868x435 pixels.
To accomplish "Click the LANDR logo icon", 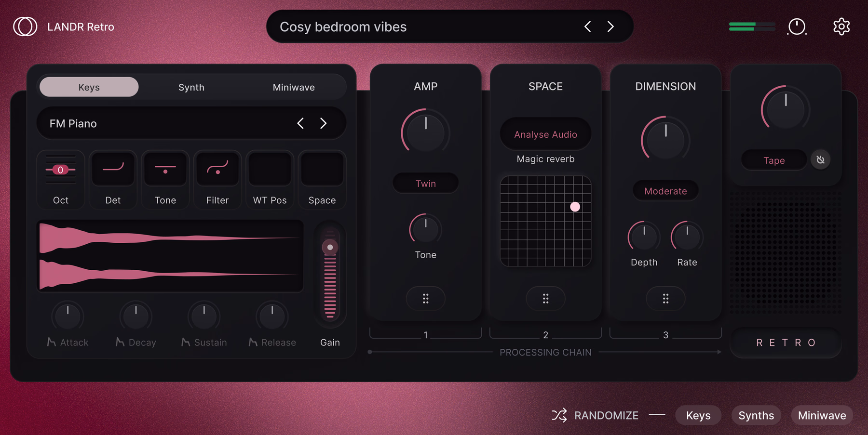I will pyautogui.click(x=25, y=26).
